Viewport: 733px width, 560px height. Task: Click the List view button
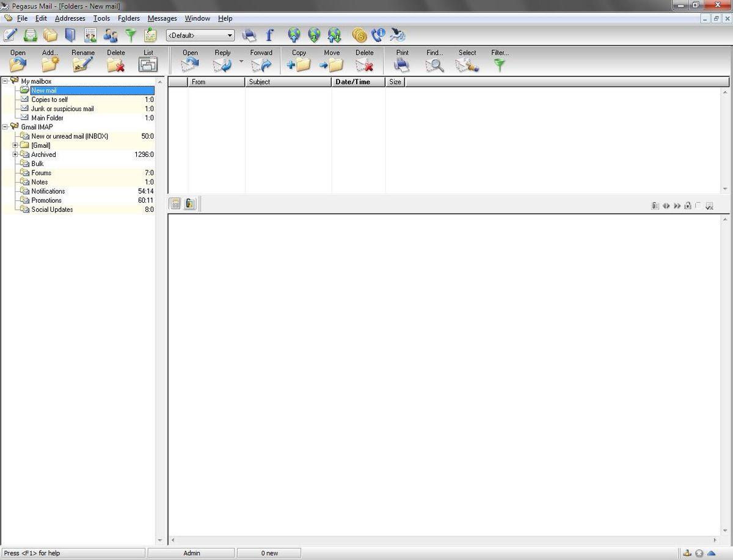click(148, 60)
